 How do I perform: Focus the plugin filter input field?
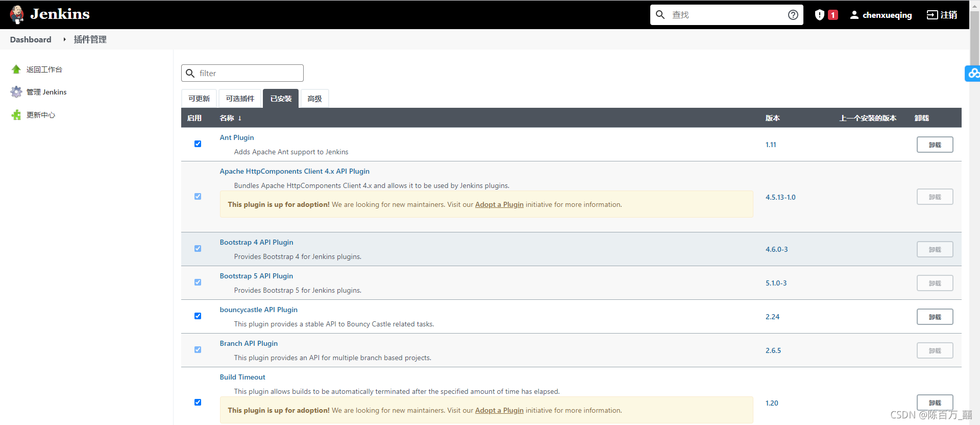(242, 73)
